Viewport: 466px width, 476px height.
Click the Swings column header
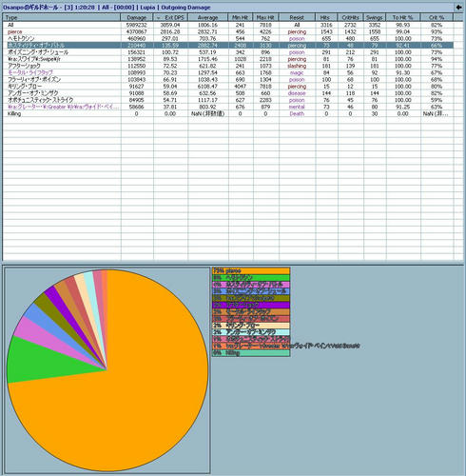click(375, 17)
